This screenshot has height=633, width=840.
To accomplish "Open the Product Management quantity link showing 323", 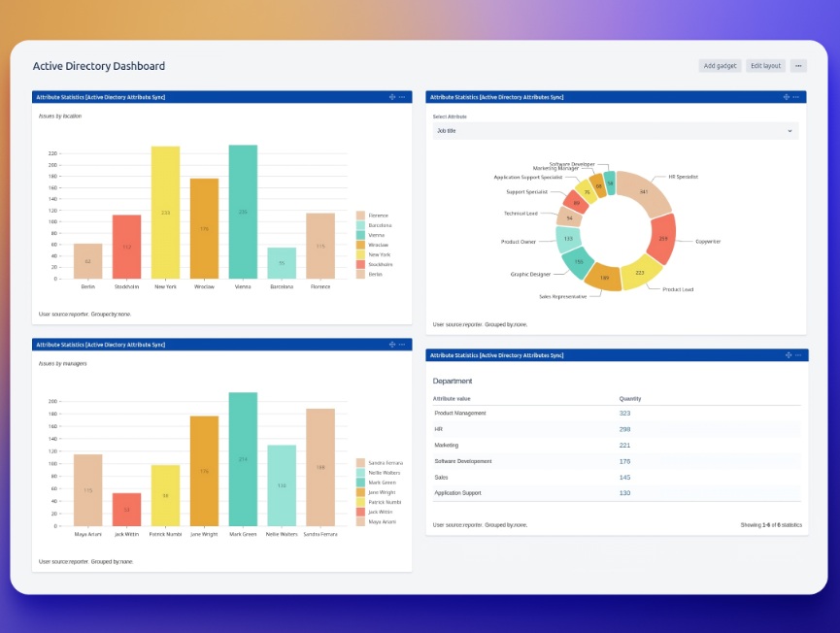I will [627, 413].
